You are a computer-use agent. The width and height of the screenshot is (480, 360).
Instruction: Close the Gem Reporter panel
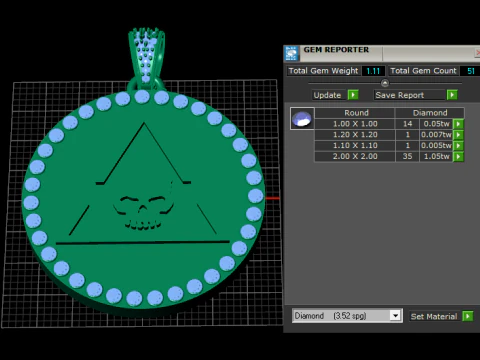(x=477, y=53)
